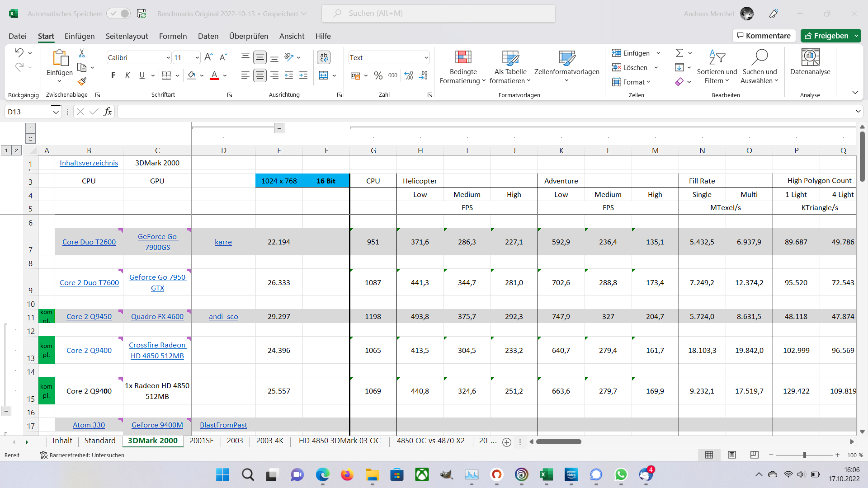Collapse the column group minus button

pyautogui.click(x=279, y=128)
